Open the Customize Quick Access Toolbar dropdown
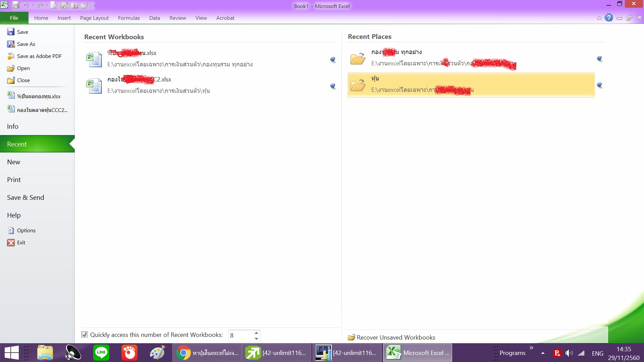 pyautogui.click(x=95, y=6)
